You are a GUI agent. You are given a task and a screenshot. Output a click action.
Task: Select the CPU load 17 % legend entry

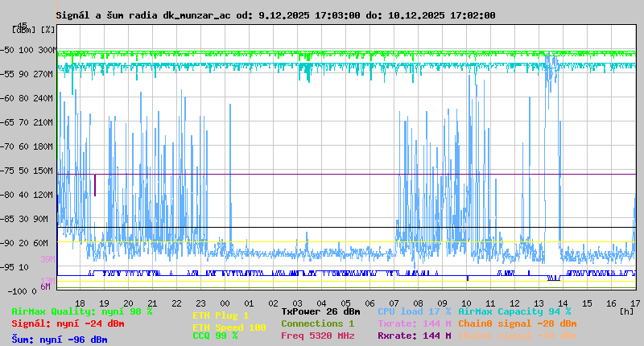pyautogui.click(x=414, y=311)
